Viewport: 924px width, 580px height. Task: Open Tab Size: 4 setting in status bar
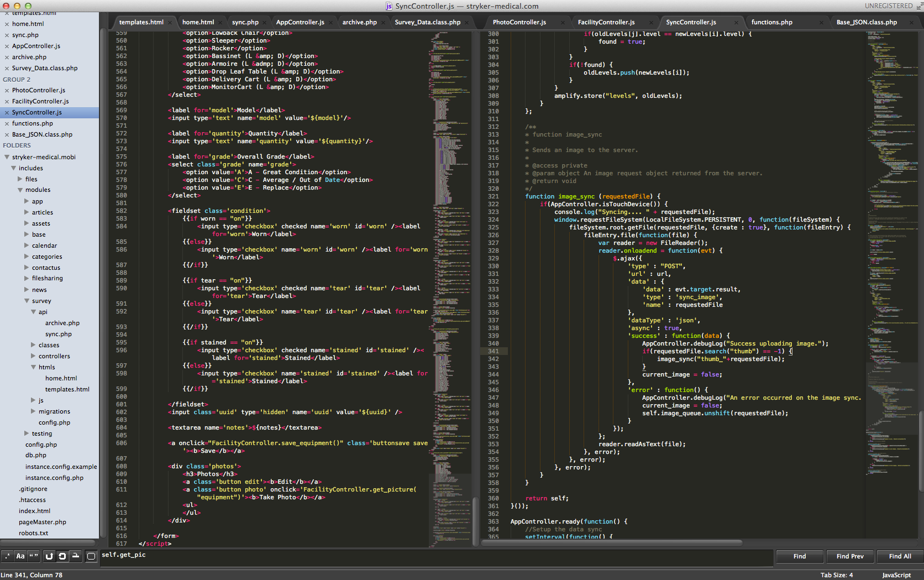837,575
